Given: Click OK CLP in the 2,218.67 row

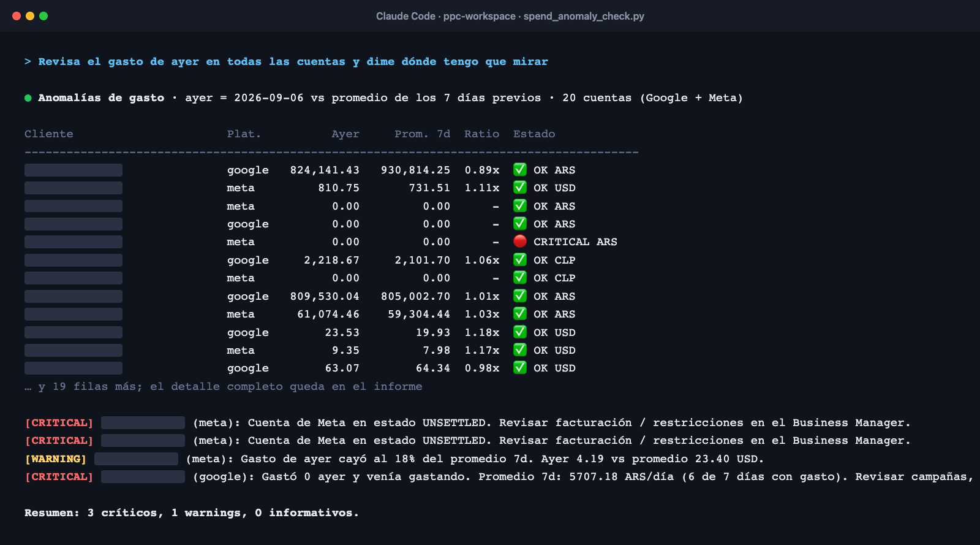Looking at the screenshot, I should pyautogui.click(x=554, y=260).
